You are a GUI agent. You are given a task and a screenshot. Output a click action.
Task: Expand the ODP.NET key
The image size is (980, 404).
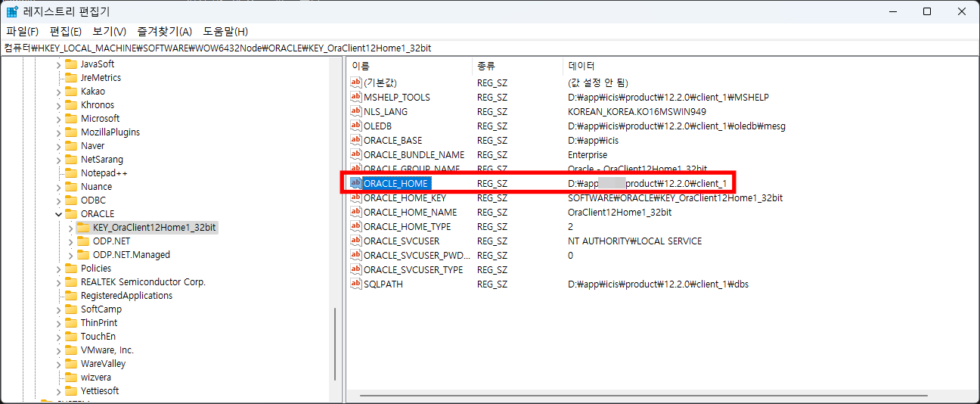pos(70,241)
